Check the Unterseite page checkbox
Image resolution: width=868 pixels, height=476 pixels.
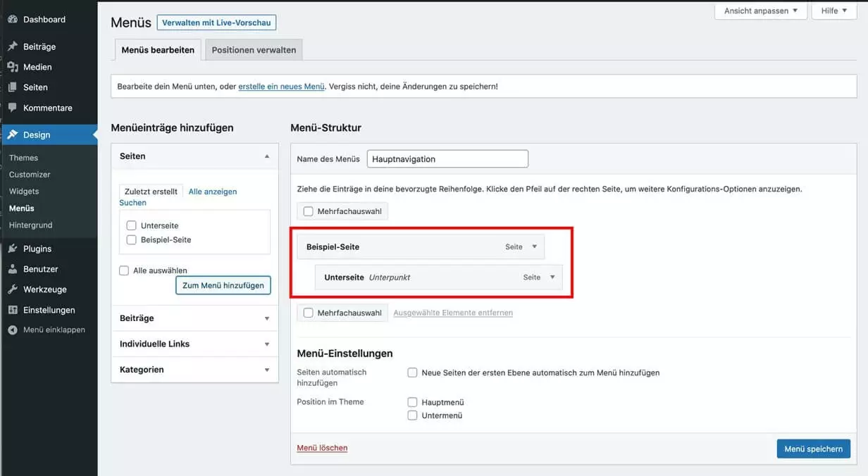coord(131,226)
